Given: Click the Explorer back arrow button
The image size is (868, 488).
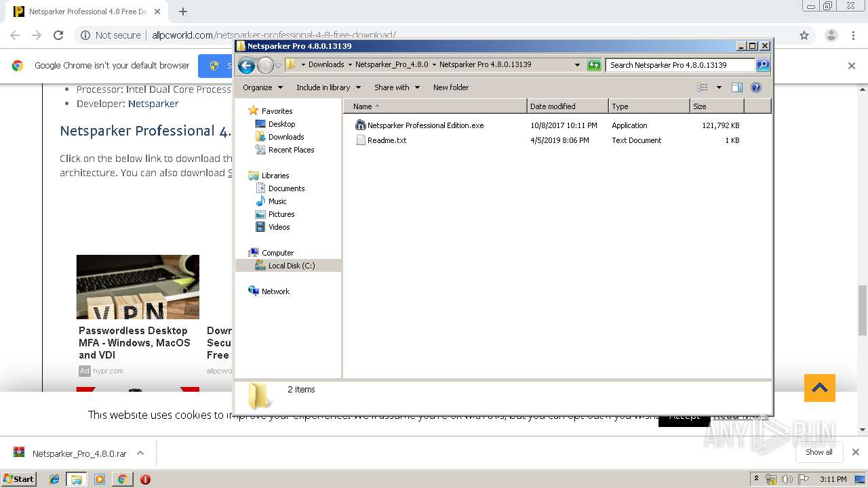Looking at the screenshot, I should coord(246,65).
